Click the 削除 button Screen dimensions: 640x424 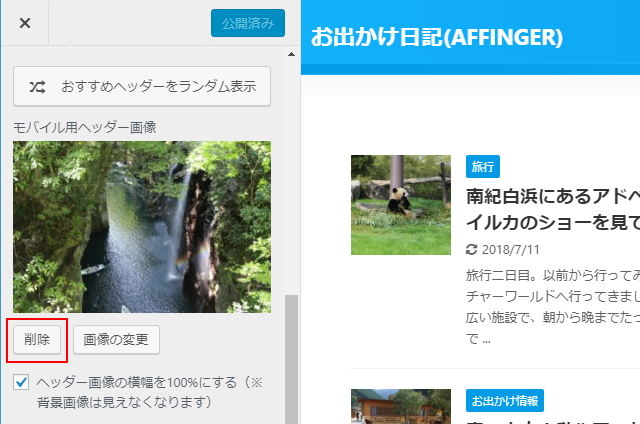pos(37,340)
